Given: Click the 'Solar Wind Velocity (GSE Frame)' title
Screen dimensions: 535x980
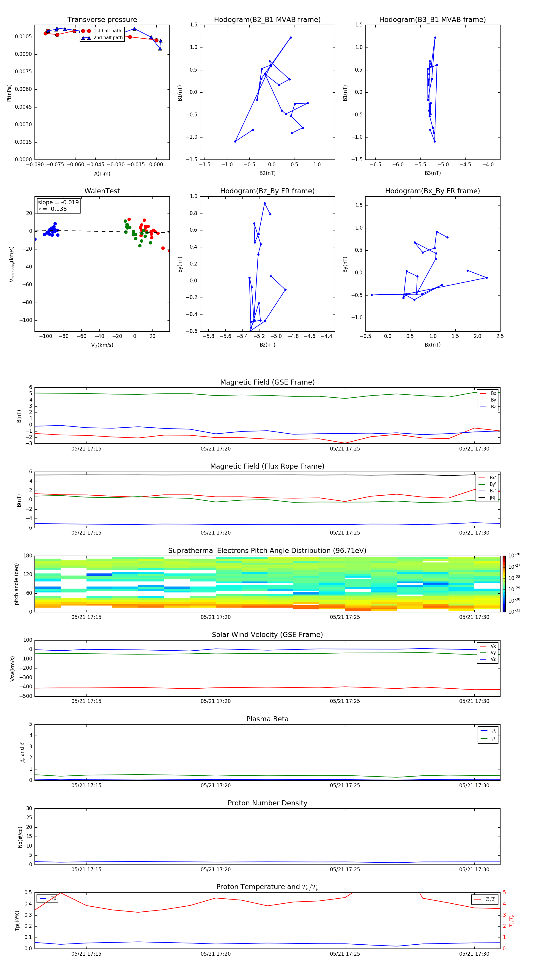Looking at the screenshot, I should (267, 635).
